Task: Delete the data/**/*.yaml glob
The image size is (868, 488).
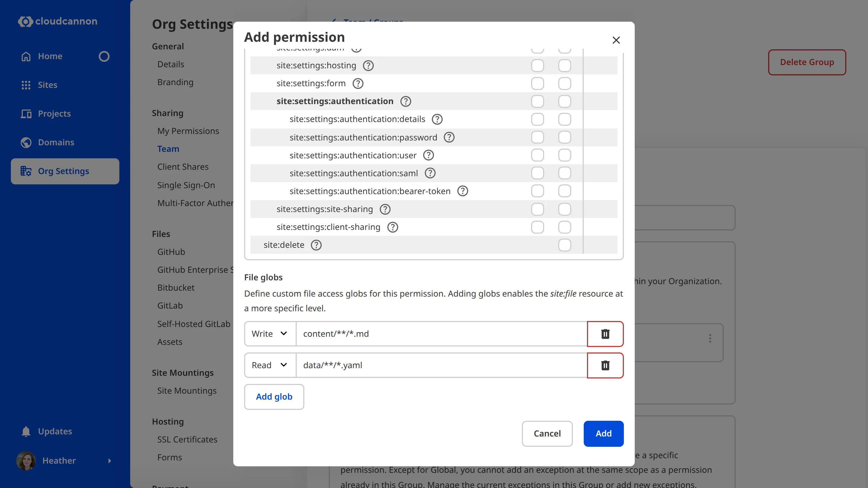Action: 605,365
